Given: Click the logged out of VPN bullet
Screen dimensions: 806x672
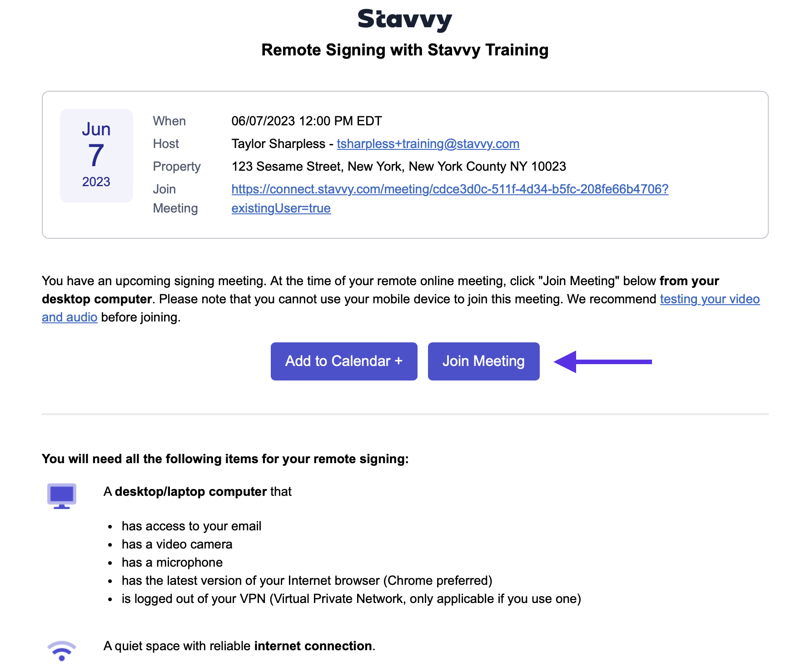Looking at the screenshot, I should click(352, 599).
